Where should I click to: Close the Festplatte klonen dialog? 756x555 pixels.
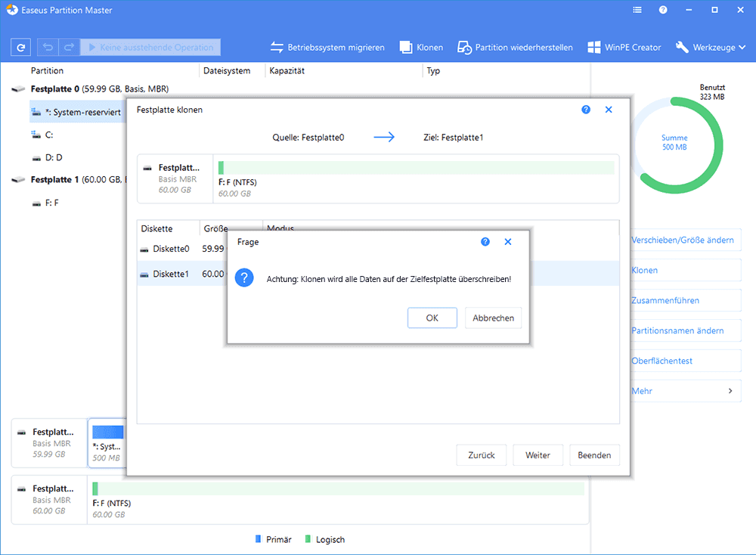click(609, 110)
